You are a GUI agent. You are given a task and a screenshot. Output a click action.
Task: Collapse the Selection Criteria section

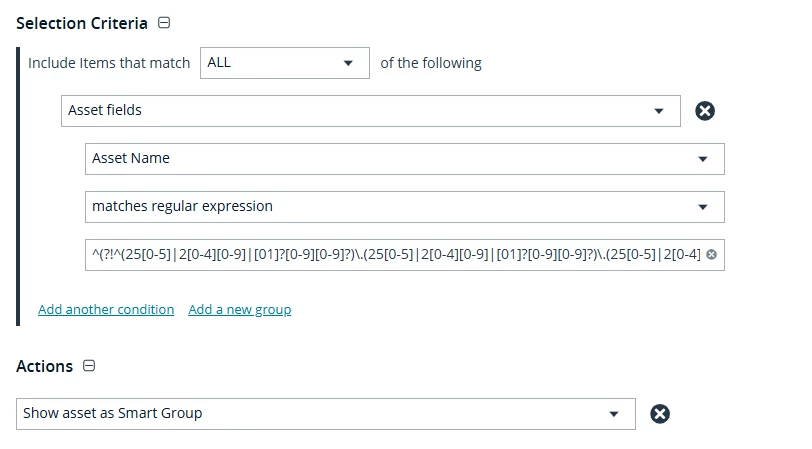tap(164, 23)
